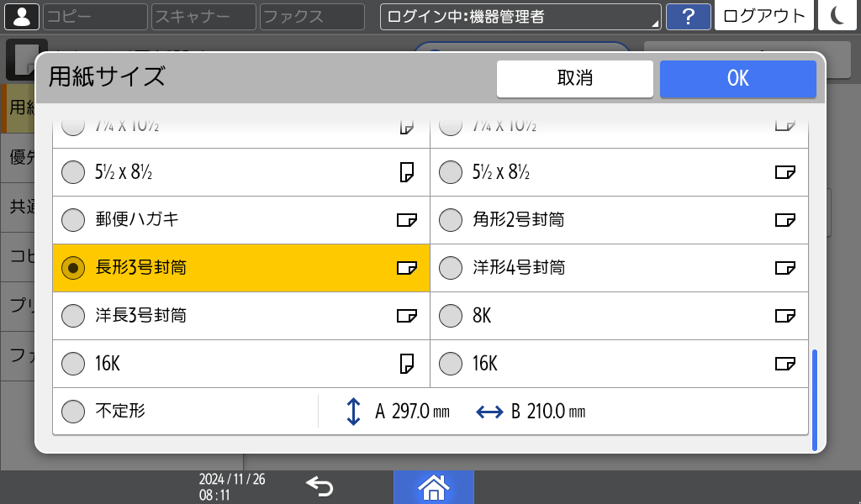
Task: Click the landscape orientation icon beside 長形3号封筒
Action: point(407,268)
